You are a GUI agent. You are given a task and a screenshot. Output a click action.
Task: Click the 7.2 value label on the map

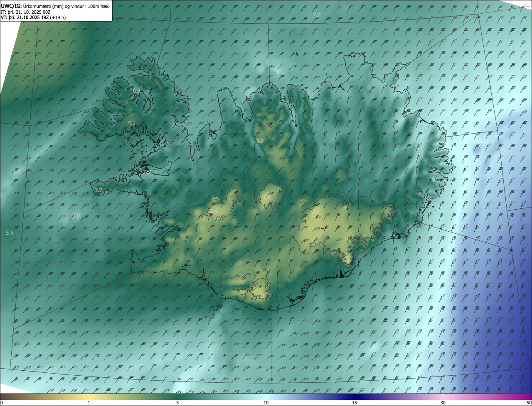click(x=316, y=15)
